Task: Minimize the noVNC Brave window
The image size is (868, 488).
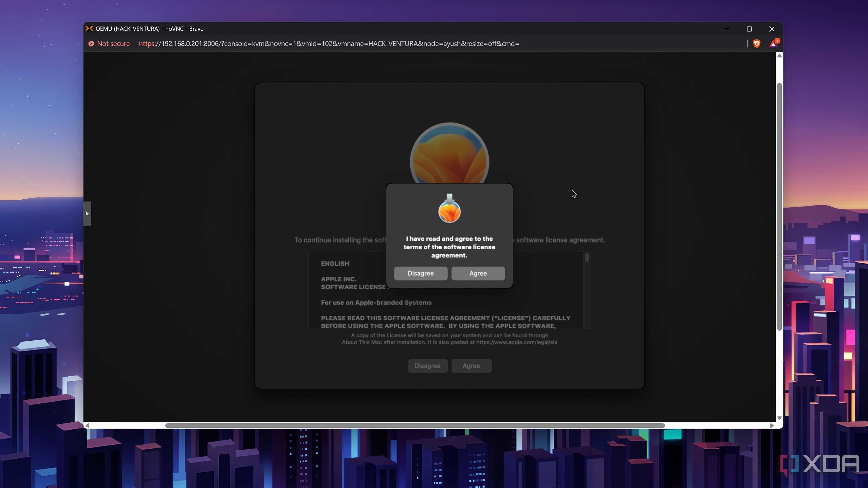Action: click(x=727, y=29)
